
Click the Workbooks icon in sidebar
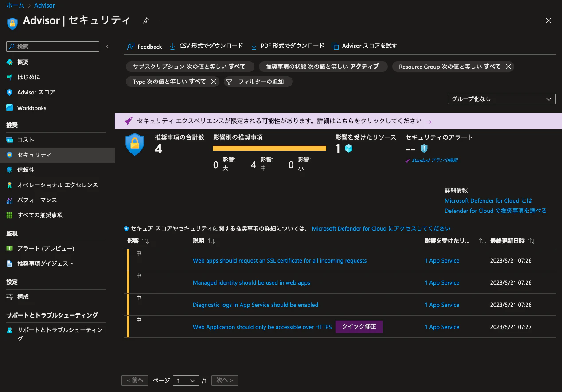click(x=10, y=108)
